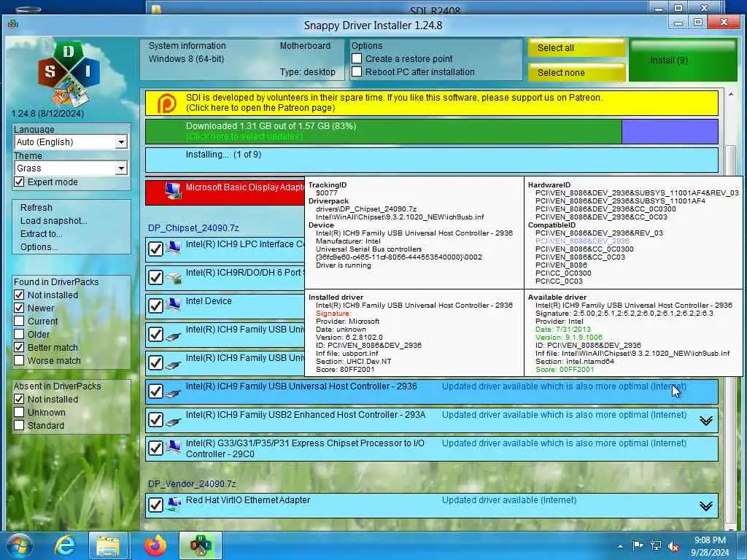
Task: Click Microsoft Basic Display Adapter monitor icon
Action: (174, 190)
